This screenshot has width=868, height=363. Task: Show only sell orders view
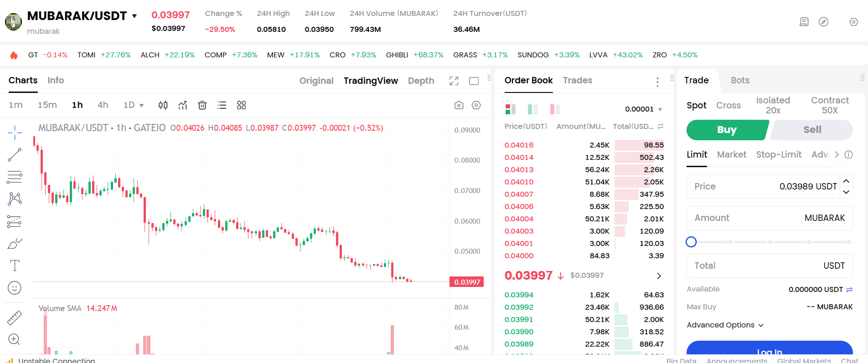click(x=555, y=109)
